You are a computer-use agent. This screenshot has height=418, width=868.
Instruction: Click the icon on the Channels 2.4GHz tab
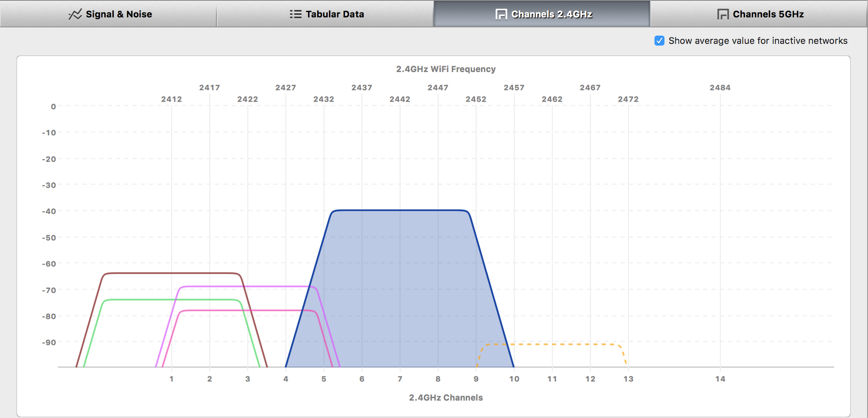click(x=501, y=14)
